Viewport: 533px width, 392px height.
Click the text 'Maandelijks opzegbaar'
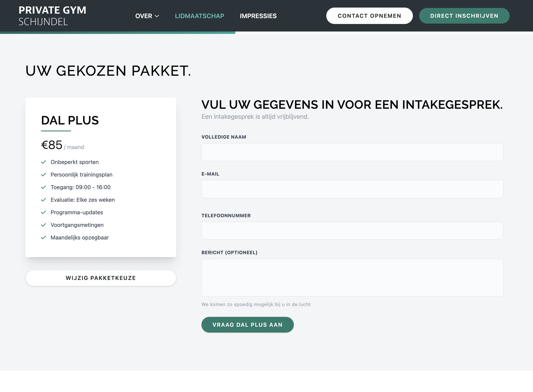(x=80, y=237)
